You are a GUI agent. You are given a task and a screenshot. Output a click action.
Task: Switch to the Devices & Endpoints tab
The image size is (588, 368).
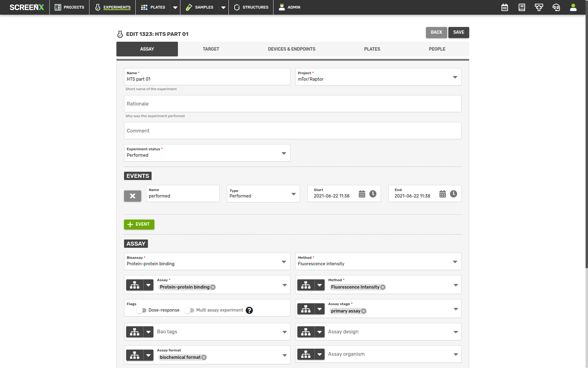point(291,49)
